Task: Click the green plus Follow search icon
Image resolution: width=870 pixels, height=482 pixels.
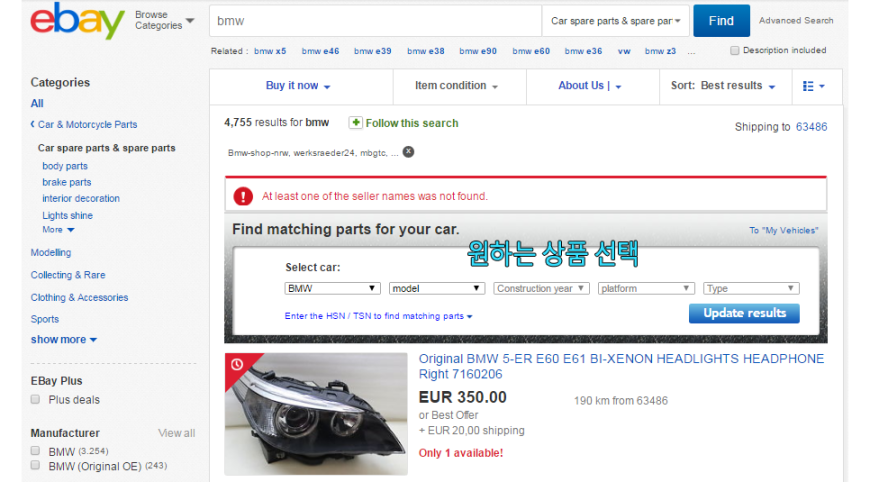Action: coord(355,122)
